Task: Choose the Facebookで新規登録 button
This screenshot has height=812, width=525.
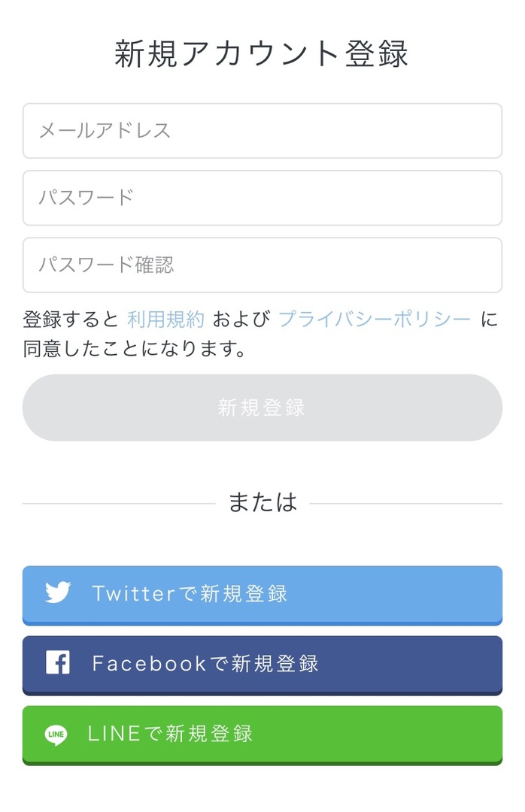Action: (262, 663)
